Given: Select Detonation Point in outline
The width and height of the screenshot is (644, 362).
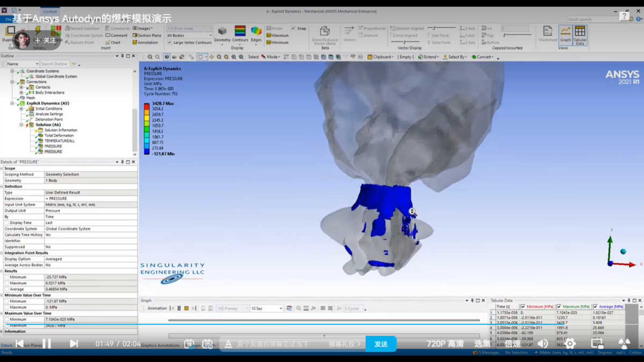Looking at the screenshot, I should [49, 119].
